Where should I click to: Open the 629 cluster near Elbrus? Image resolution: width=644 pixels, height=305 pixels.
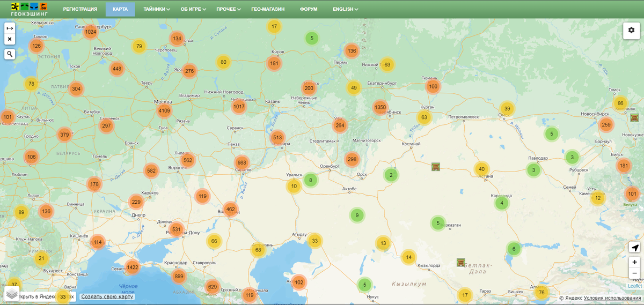tap(213, 287)
